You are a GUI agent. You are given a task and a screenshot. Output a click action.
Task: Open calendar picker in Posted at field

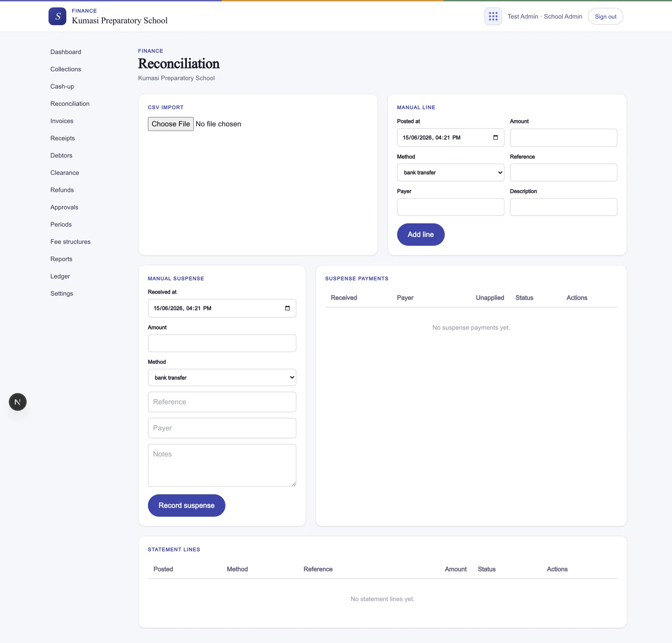click(496, 138)
